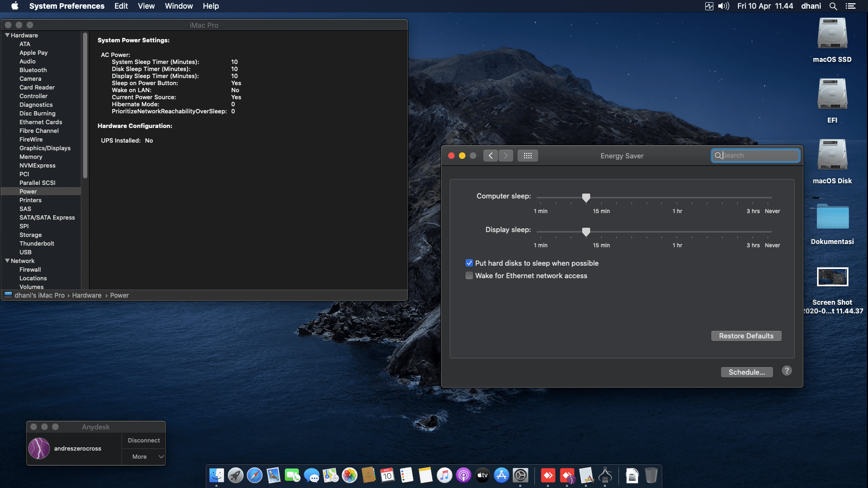Click the volume icon in the menu bar
This screenshot has width=868, height=488.
click(x=724, y=6)
